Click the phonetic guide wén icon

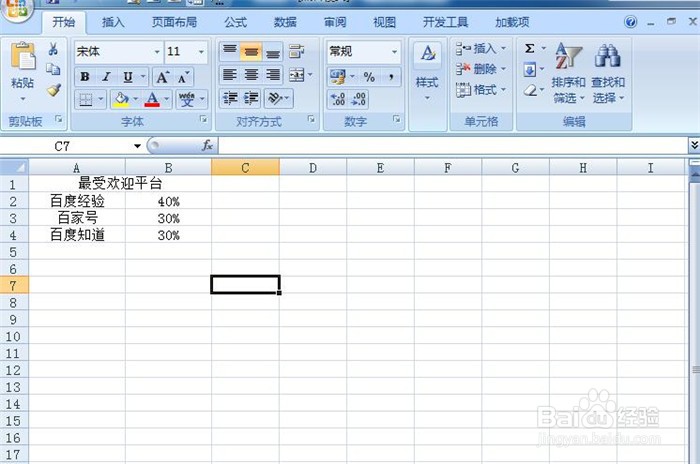pos(187,100)
